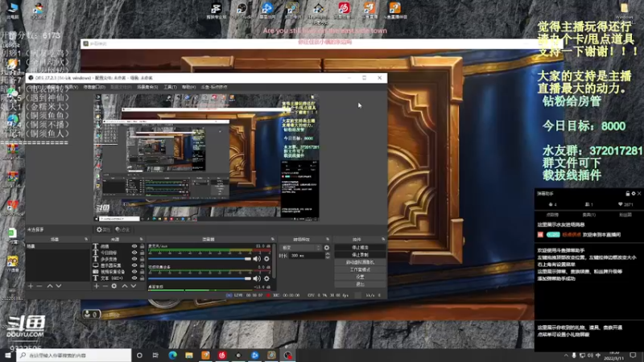The width and height of the screenshot is (644, 362).
Task: Mute the 麦克风/Aux audio channel
Action: pyautogui.click(x=257, y=258)
